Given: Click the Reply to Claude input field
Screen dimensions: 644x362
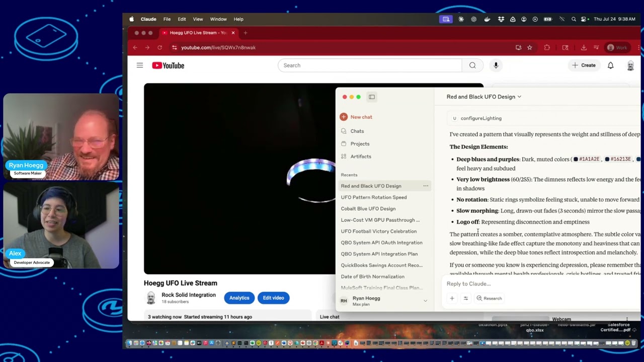Looking at the screenshot, I should 541,284.
